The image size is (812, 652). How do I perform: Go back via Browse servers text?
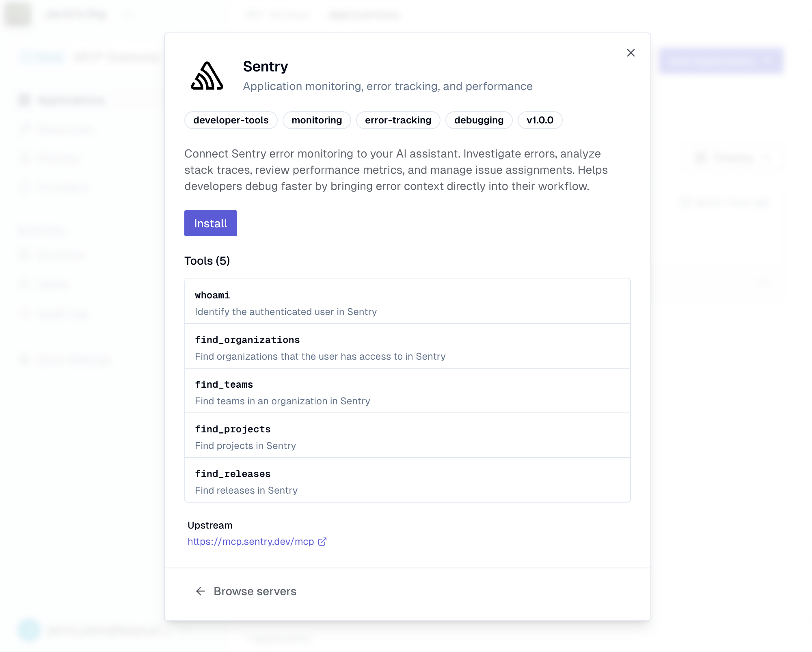point(255,591)
